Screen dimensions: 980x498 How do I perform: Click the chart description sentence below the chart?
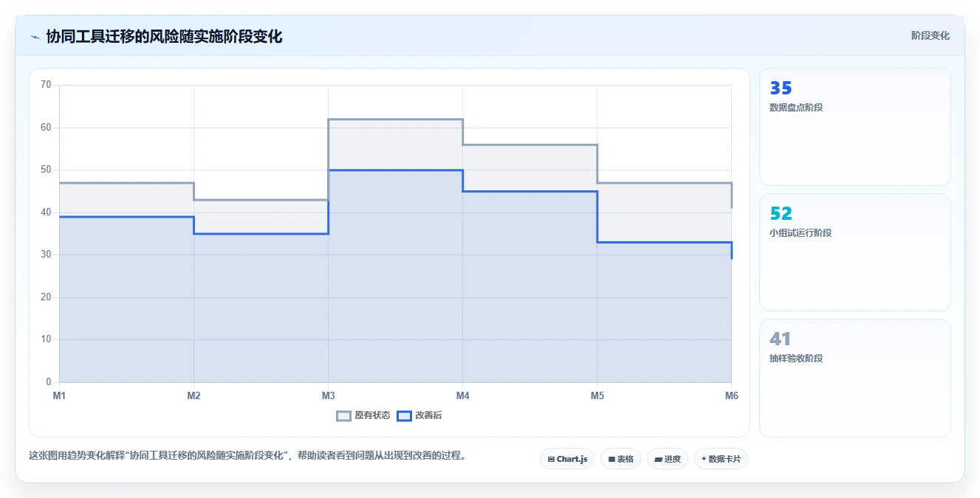coord(247,455)
